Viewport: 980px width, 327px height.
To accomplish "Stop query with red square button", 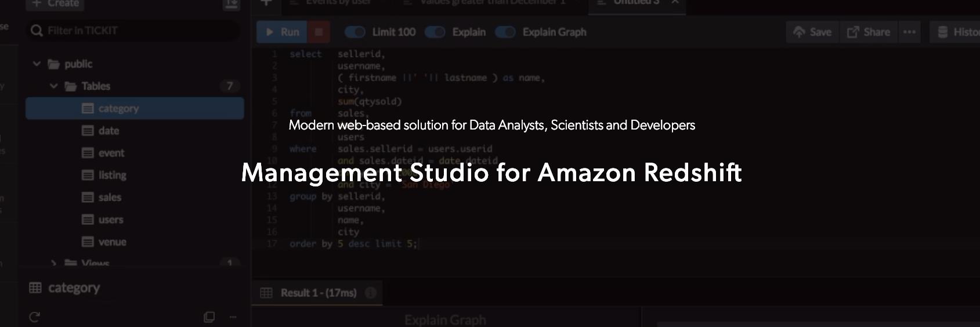I will coord(319,32).
